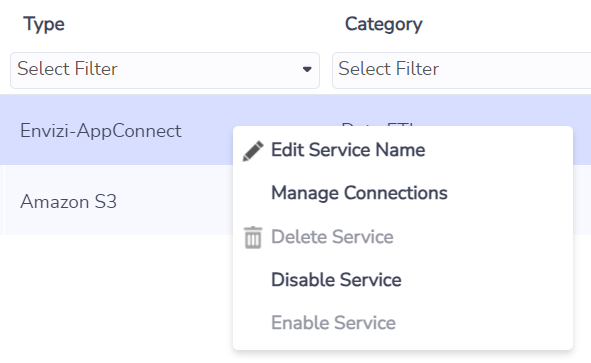
Task: Click the Type column header
Action: coord(44,25)
